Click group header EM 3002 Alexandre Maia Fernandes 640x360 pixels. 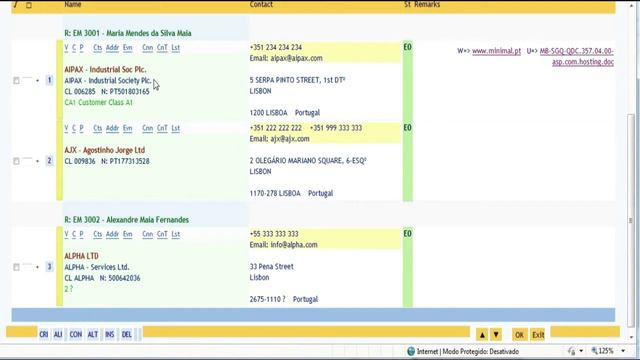click(127, 220)
